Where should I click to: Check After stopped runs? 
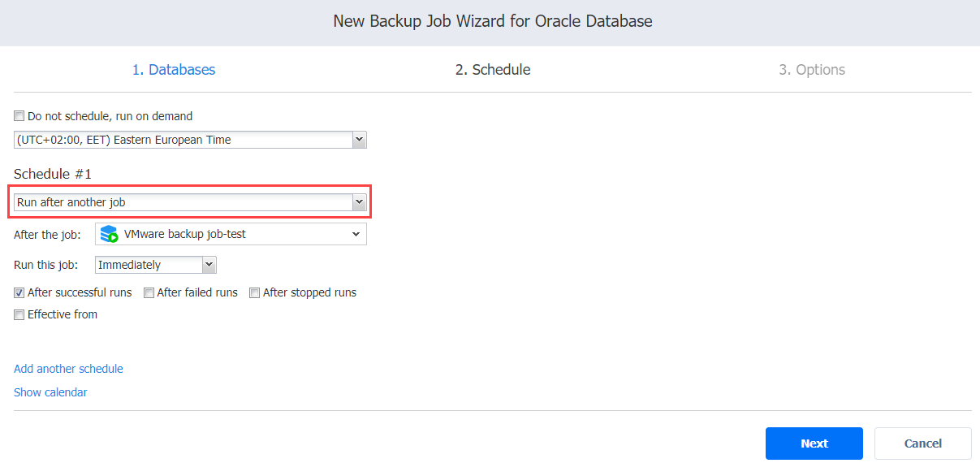255,292
